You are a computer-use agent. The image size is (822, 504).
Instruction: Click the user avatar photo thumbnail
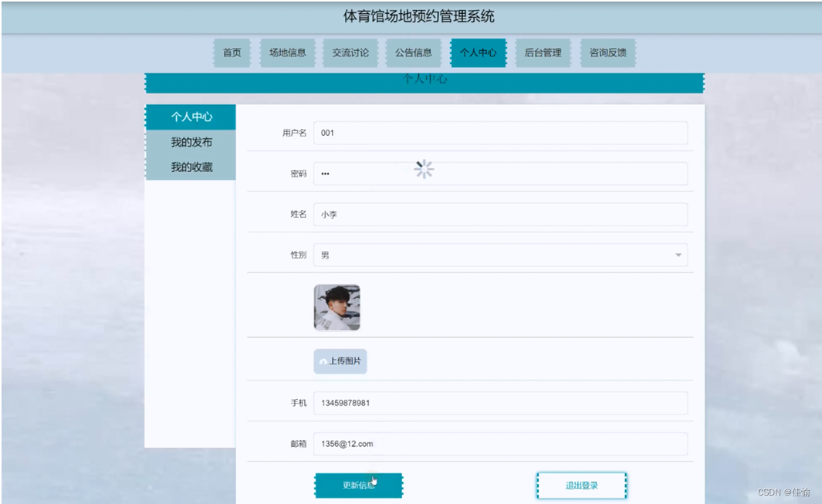coord(337,308)
